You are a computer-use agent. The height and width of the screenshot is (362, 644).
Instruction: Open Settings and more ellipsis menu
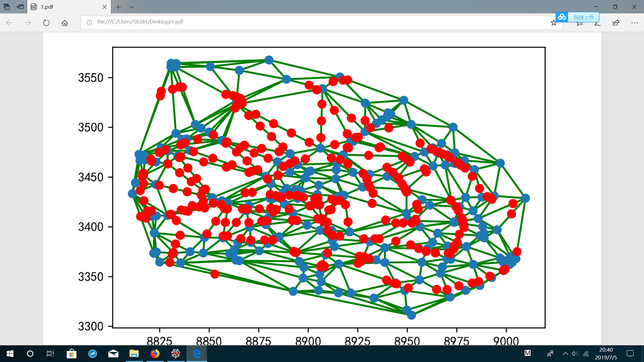634,23
